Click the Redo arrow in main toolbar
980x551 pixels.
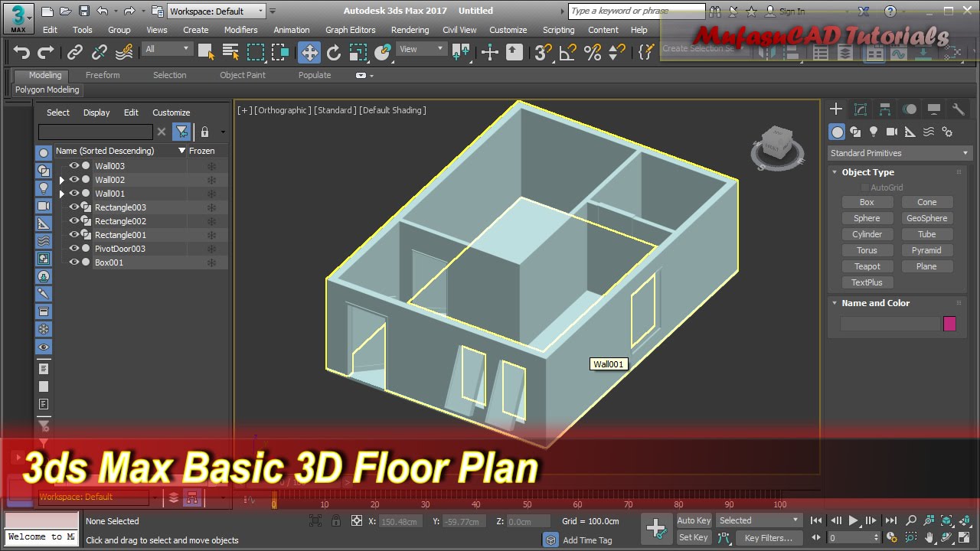pos(46,52)
